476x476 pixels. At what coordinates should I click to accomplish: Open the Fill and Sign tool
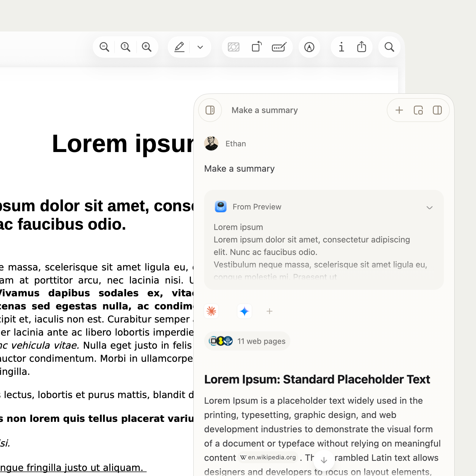pos(279,47)
